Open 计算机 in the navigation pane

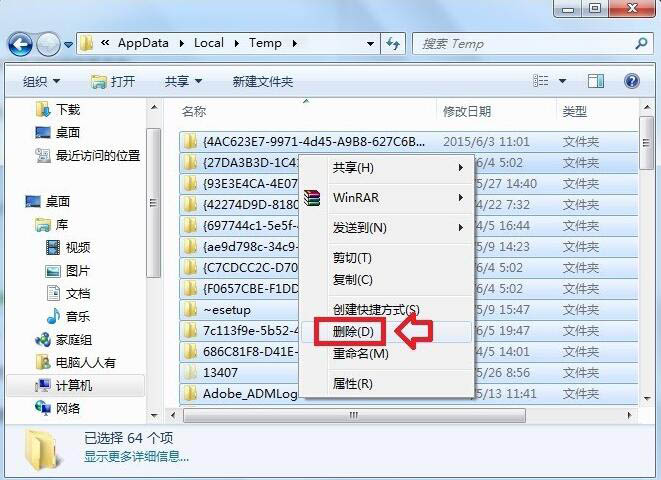[x=74, y=385]
